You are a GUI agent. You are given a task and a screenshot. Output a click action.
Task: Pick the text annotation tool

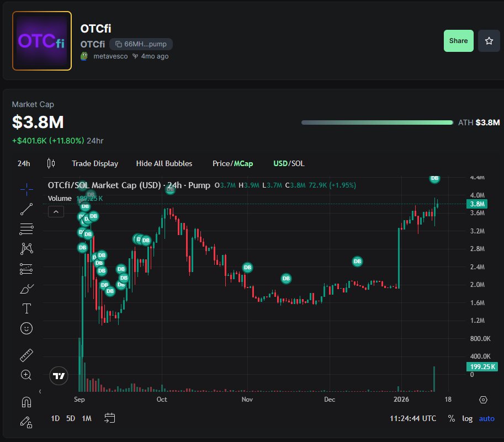(x=26, y=308)
